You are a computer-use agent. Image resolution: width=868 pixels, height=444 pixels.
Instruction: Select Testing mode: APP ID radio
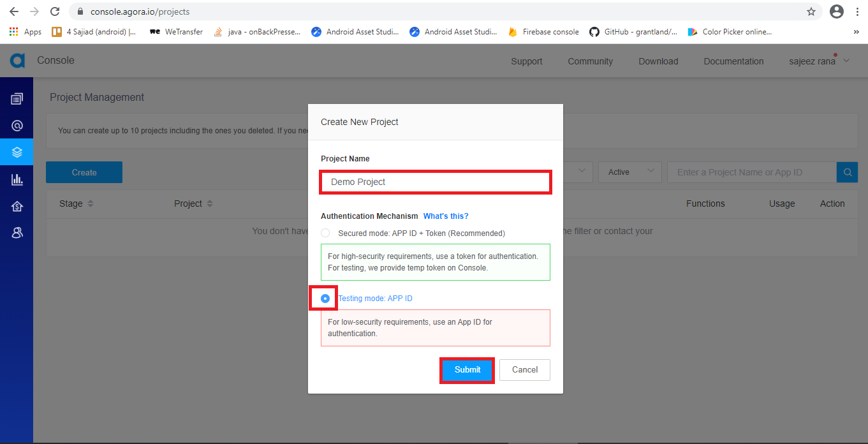(x=325, y=299)
